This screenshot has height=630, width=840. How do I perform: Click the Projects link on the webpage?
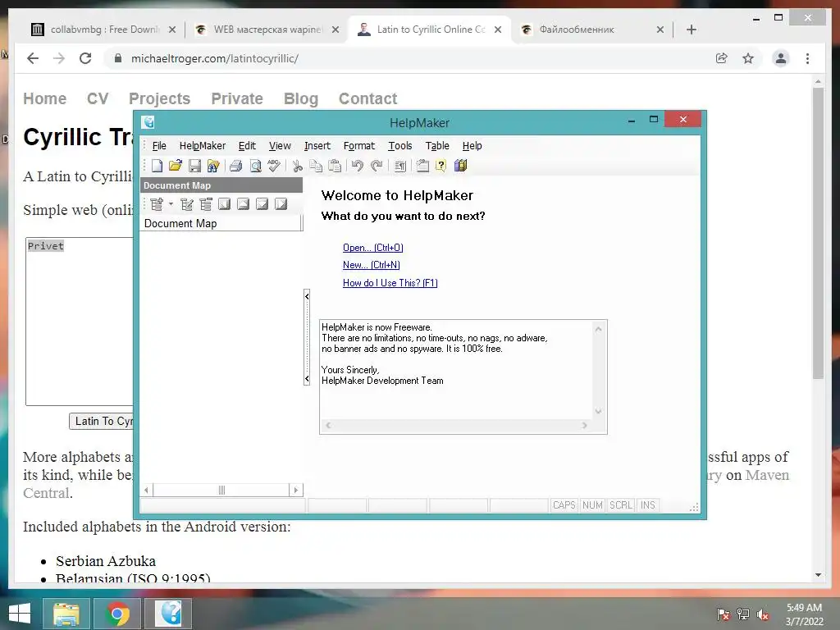click(x=160, y=98)
